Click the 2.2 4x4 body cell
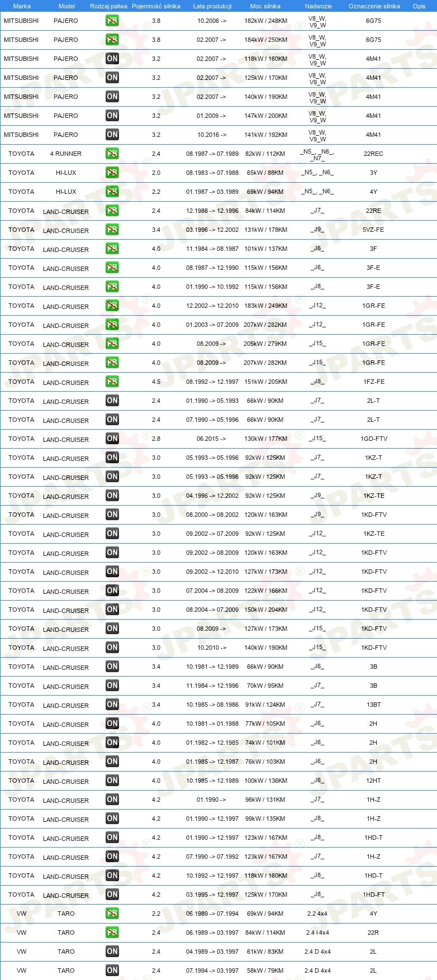This screenshot has height=980, width=437. pos(317,914)
